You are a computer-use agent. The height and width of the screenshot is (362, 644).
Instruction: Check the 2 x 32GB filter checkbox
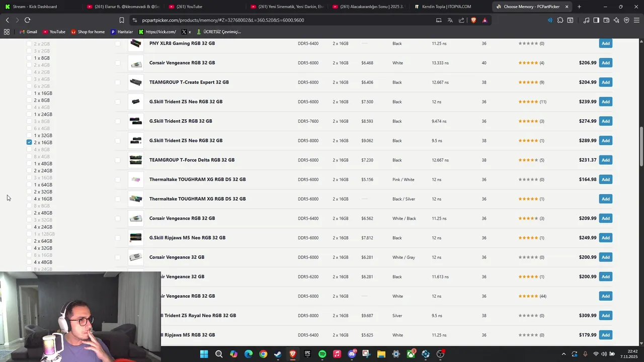click(29, 192)
